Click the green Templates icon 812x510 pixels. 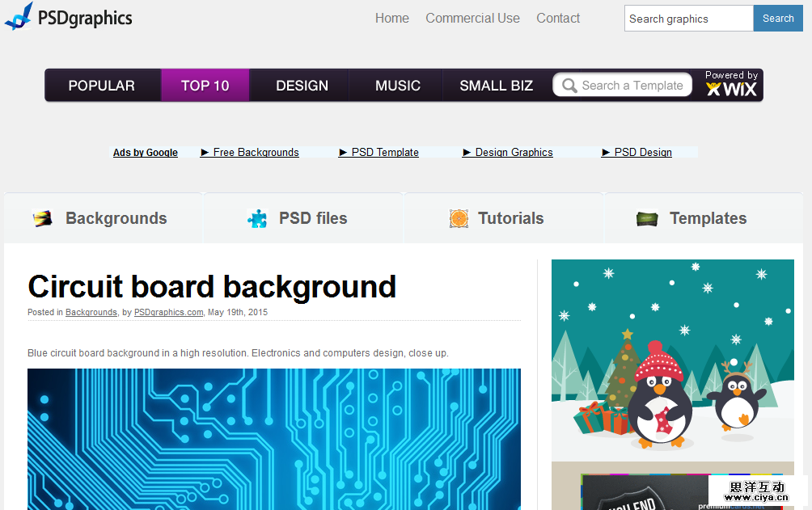coord(647,218)
